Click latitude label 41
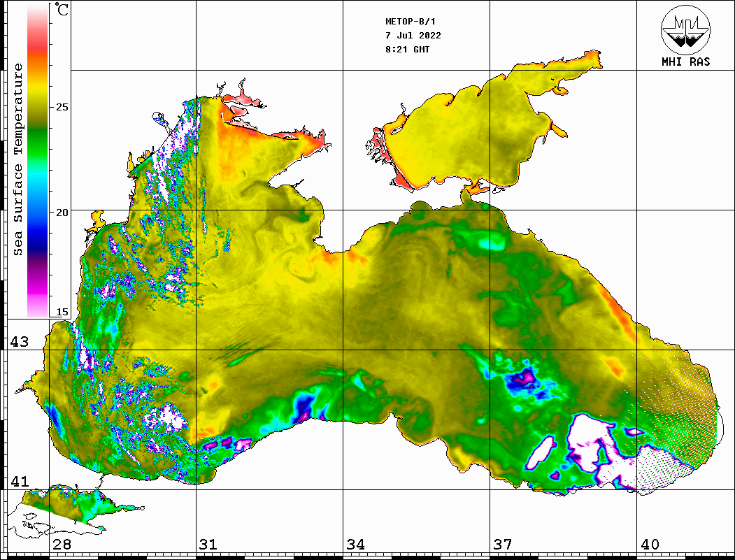 click(20, 481)
